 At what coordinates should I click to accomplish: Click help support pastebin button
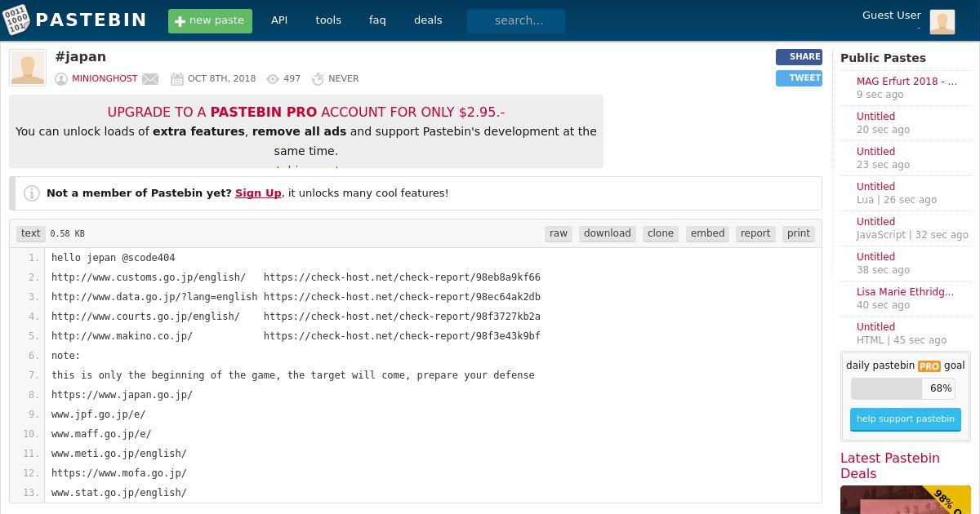coord(906,419)
